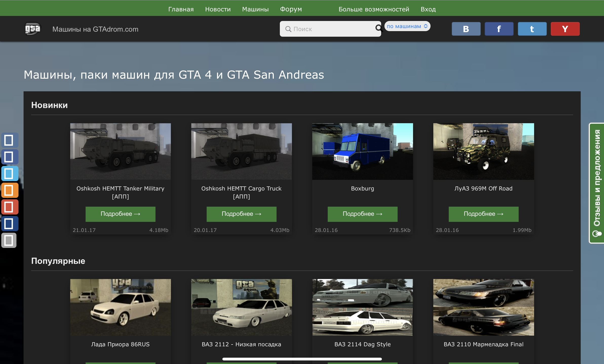The width and height of the screenshot is (604, 364).
Task: Open the Oshkosh HEMTT Tanker thumbnail
Action: pyautogui.click(x=120, y=151)
